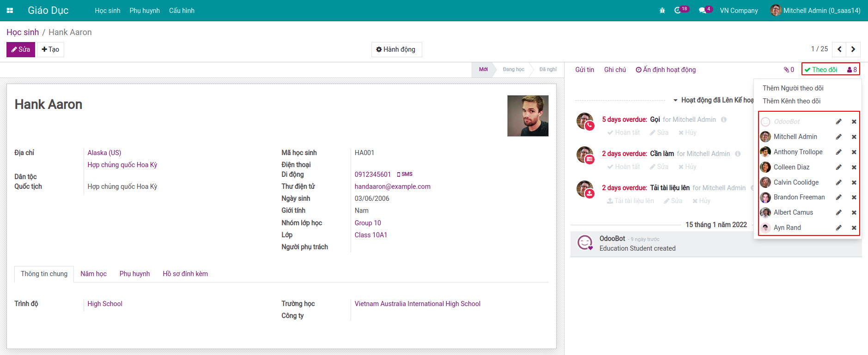
Task: Open the Mitchell Admin user menu
Action: click(815, 10)
